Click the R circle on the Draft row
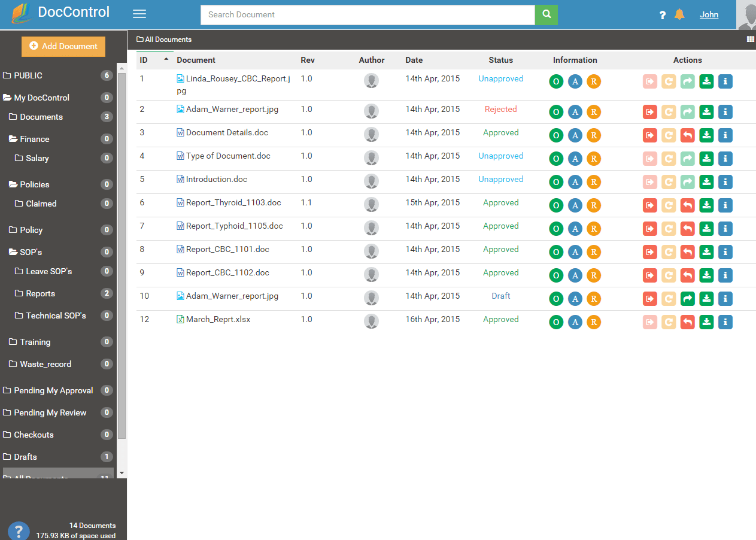The width and height of the screenshot is (756, 540). point(593,299)
